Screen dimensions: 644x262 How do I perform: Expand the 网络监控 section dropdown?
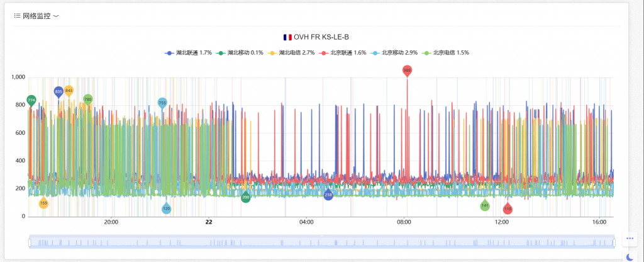pos(56,16)
